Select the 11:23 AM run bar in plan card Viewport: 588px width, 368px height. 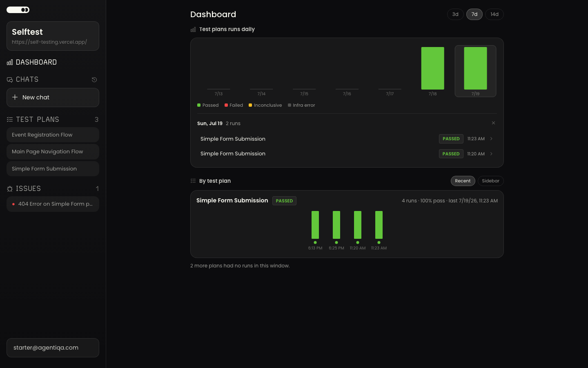coord(379,225)
